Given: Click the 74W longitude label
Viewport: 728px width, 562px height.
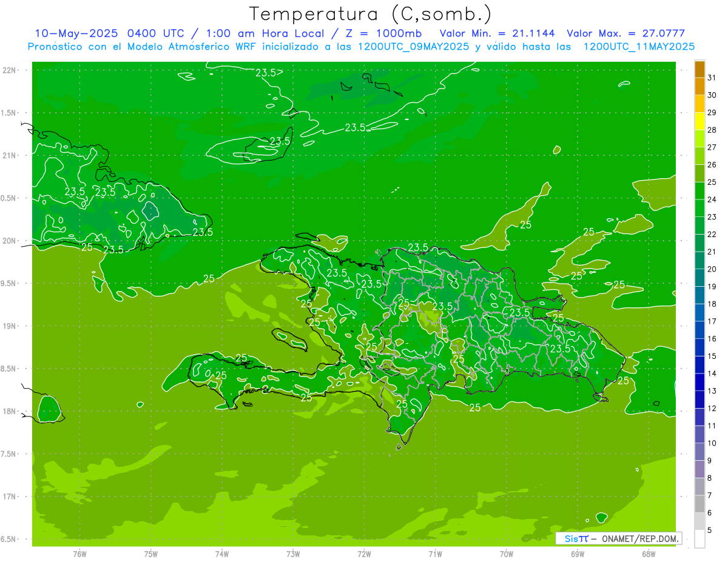Looking at the screenshot, I should (x=222, y=554).
